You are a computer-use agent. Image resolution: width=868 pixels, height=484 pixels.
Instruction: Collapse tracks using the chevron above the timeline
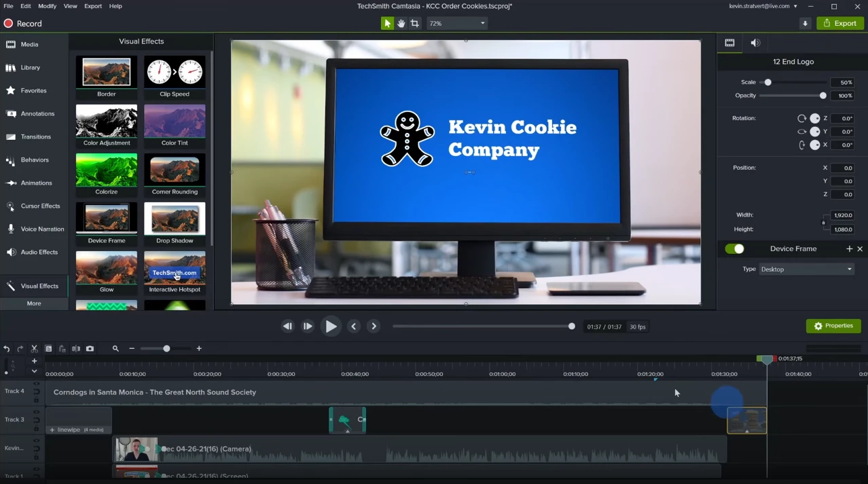click(34, 371)
